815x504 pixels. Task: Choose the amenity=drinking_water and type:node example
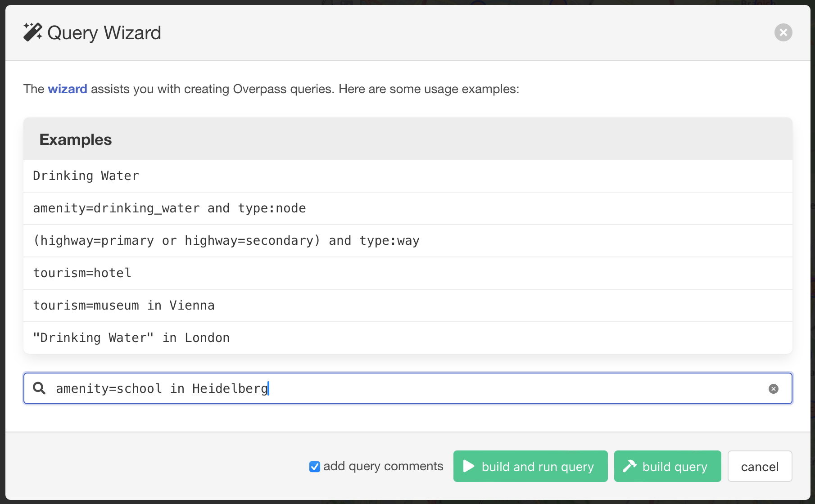(169, 208)
